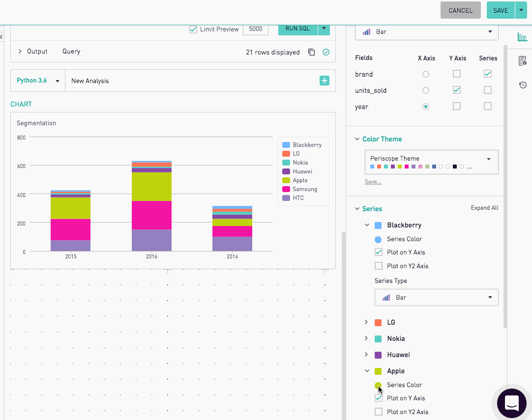Open the Periscope Theme color dropdown
This screenshot has width=532, height=420.
point(431,162)
